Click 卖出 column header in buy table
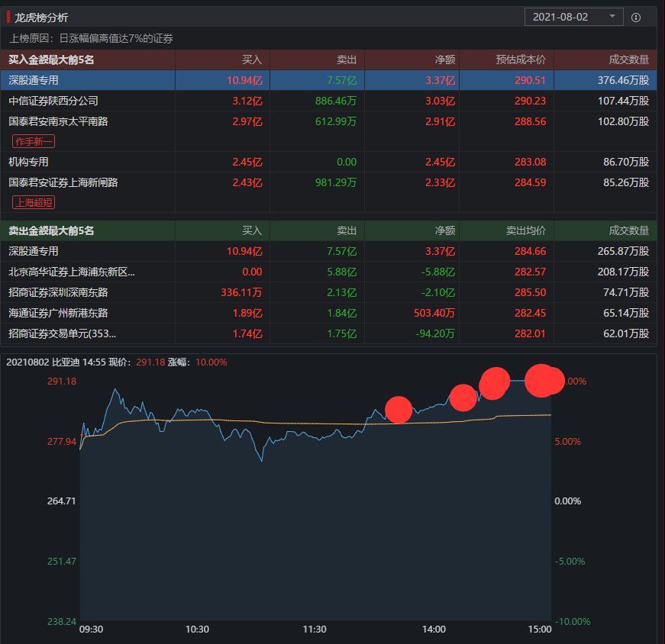 [x=347, y=60]
